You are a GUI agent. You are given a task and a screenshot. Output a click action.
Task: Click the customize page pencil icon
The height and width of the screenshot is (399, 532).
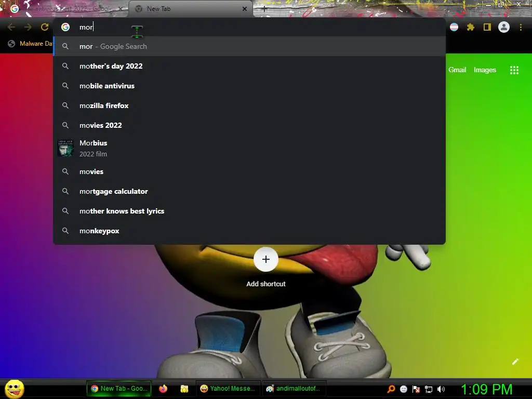(515, 362)
